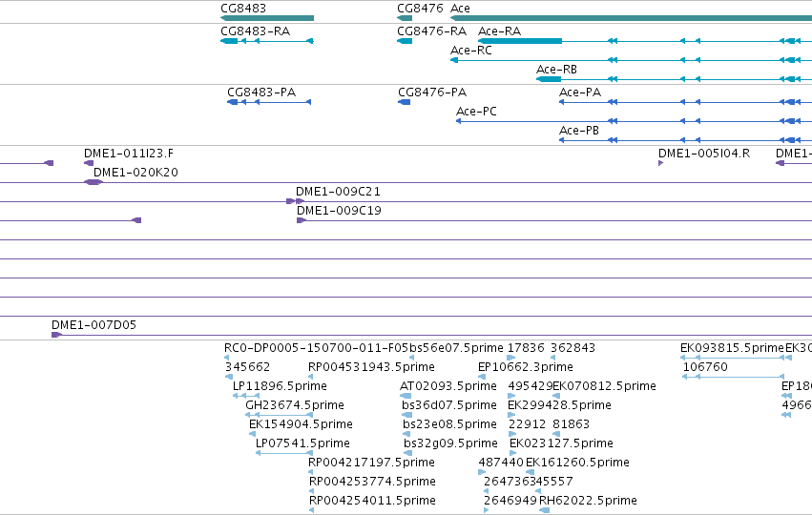Click the DME1-009C21 clone arrow glyph
Image resolution: width=812 pixels, height=515 pixels.
coord(295,201)
